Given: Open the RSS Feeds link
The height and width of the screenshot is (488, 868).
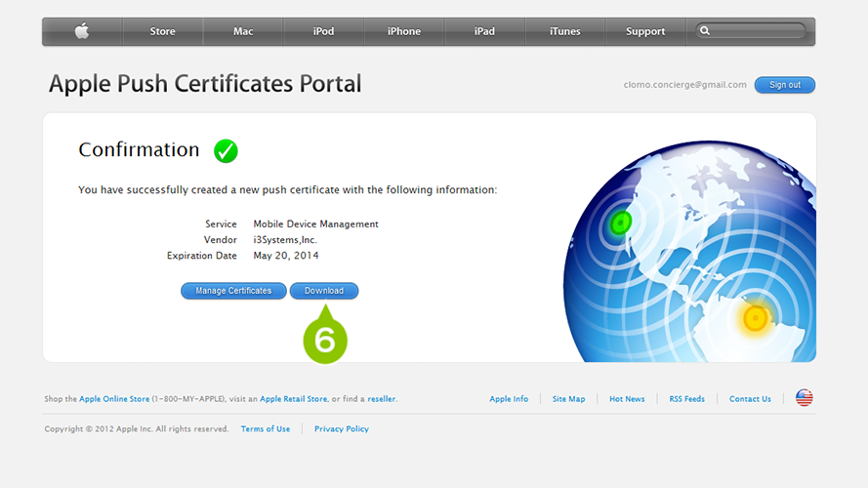Looking at the screenshot, I should tap(687, 399).
